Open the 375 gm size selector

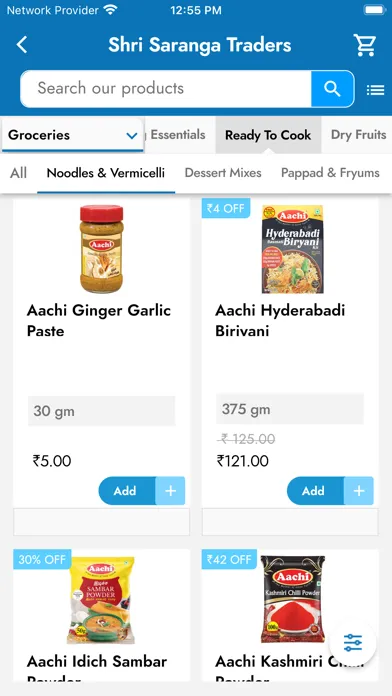point(290,409)
